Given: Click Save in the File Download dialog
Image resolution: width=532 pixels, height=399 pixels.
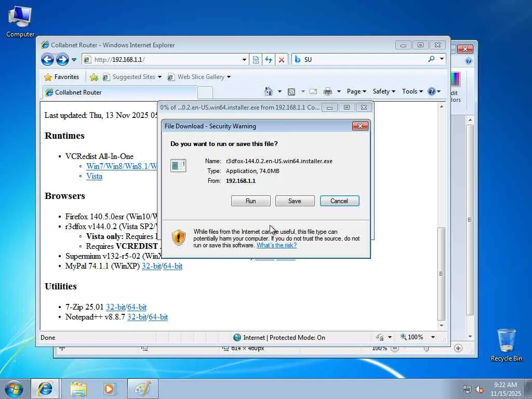Looking at the screenshot, I should [x=295, y=201].
